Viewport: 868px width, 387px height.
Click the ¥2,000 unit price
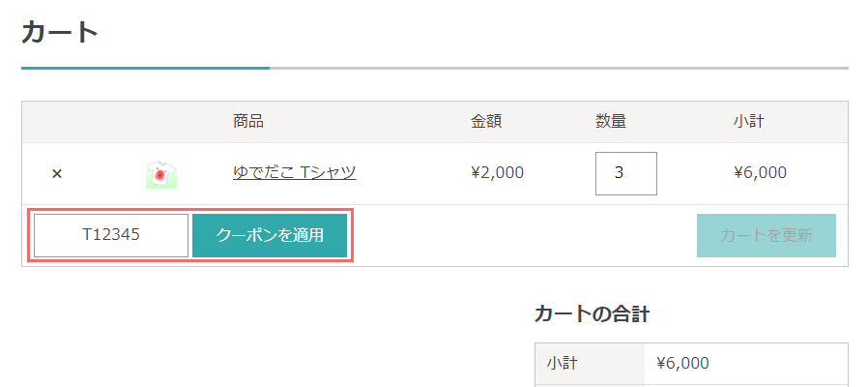click(x=497, y=173)
